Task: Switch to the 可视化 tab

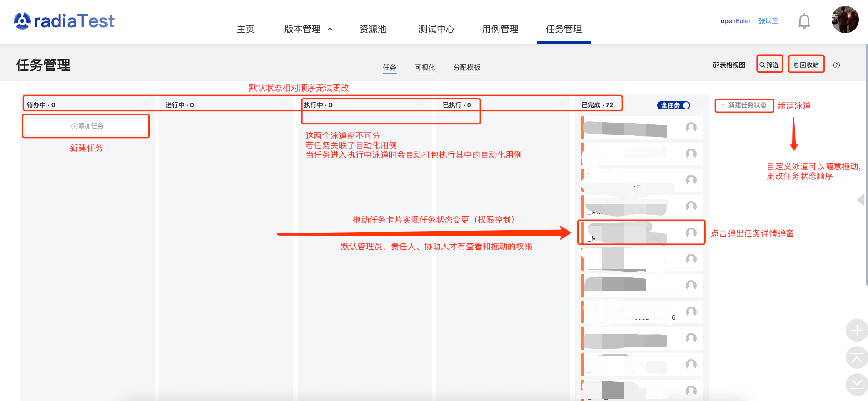Action: click(x=424, y=68)
